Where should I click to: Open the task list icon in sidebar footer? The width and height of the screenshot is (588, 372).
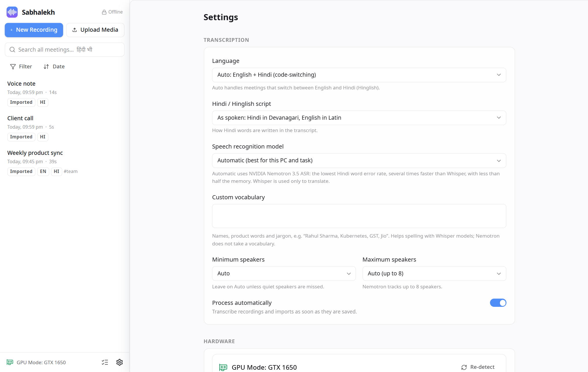point(105,362)
